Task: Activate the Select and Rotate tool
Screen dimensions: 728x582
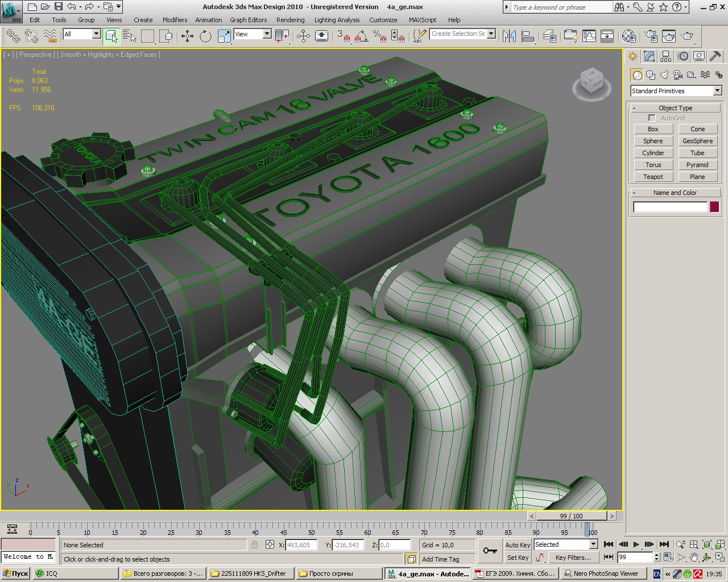Action: (x=205, y=36)
